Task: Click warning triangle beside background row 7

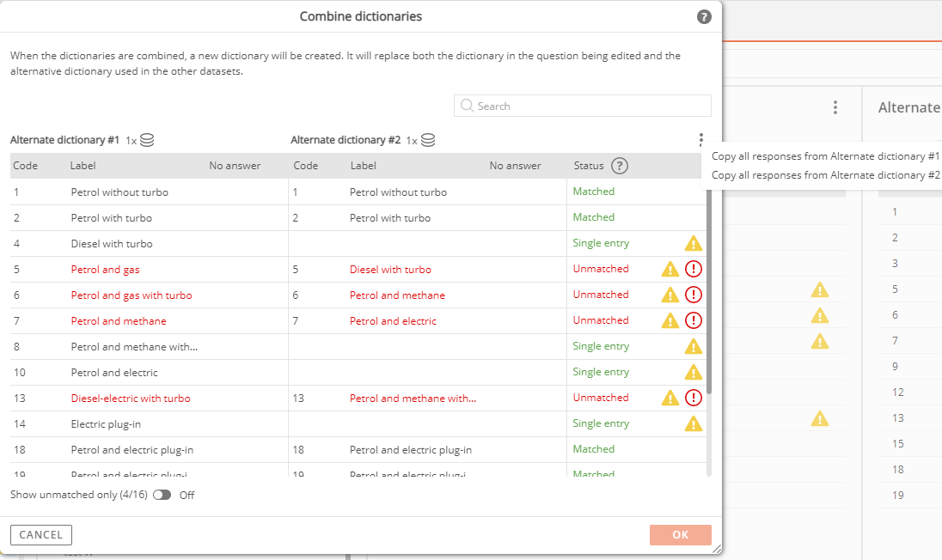Action: point(819,342)
